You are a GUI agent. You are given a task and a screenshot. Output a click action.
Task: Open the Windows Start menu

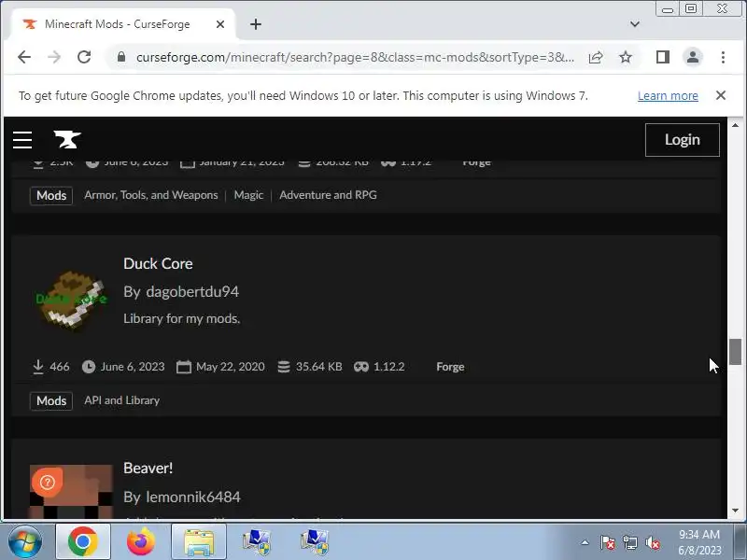tap(25, 542)
